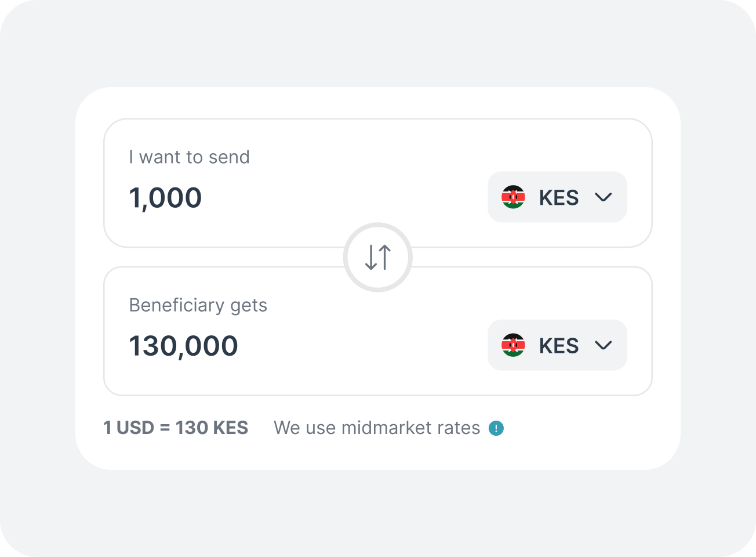
Task: Select the 'Beneficiary gets' label
Action: (x=198, y=305)
